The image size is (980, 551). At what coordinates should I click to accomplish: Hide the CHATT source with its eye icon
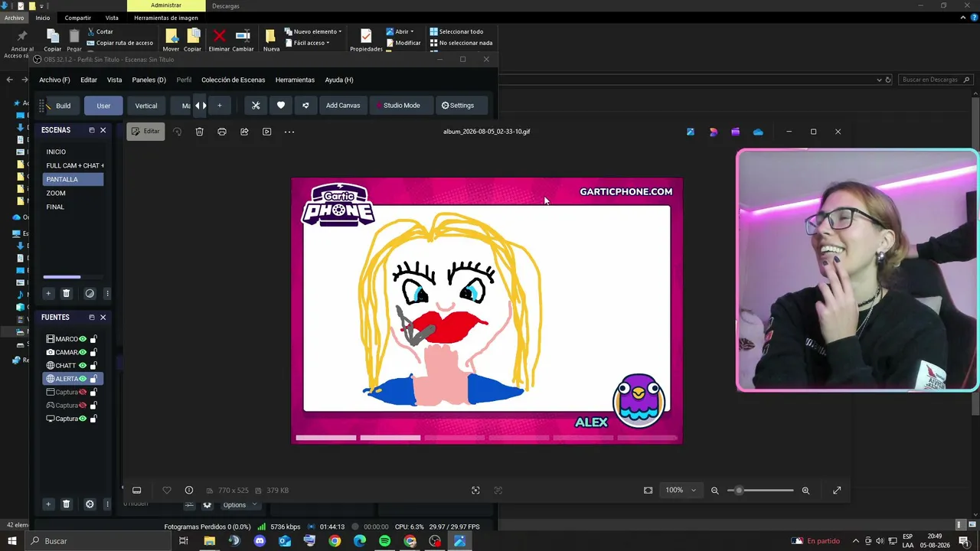83,366
